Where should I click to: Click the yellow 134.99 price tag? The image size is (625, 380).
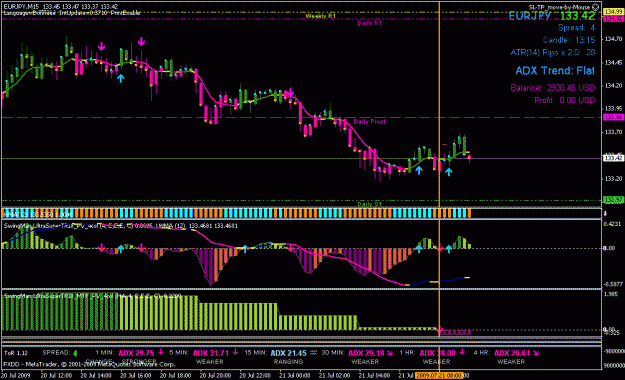pyautogui.click(x=613, y=12)
